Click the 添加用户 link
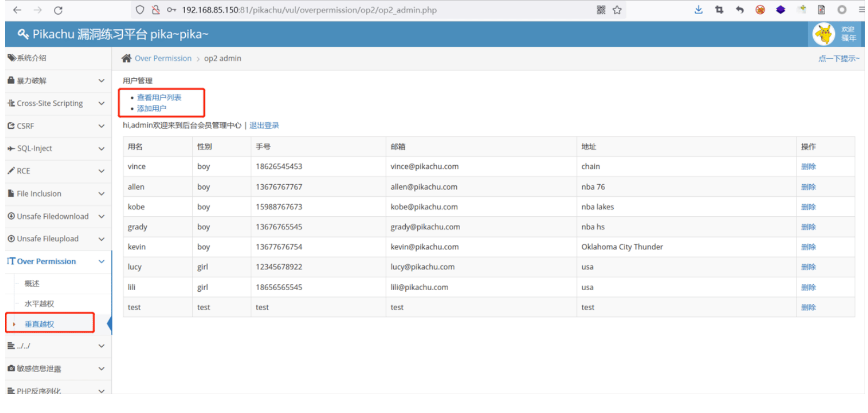This screenshot has width=868, height=413. tap(152, 109)
